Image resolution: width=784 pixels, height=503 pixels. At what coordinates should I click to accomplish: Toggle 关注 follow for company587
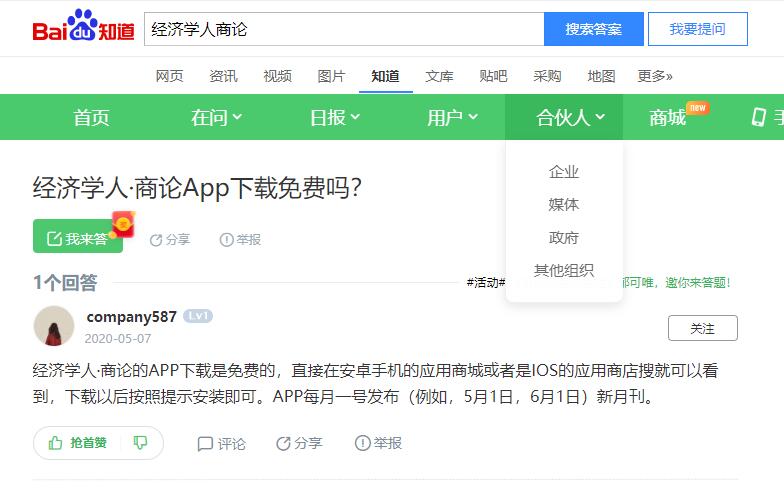point(702,328)
